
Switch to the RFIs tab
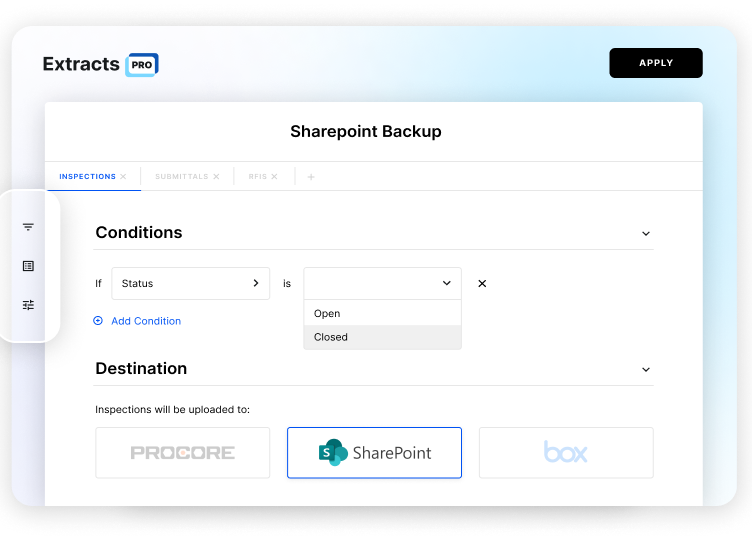[257, 176]
